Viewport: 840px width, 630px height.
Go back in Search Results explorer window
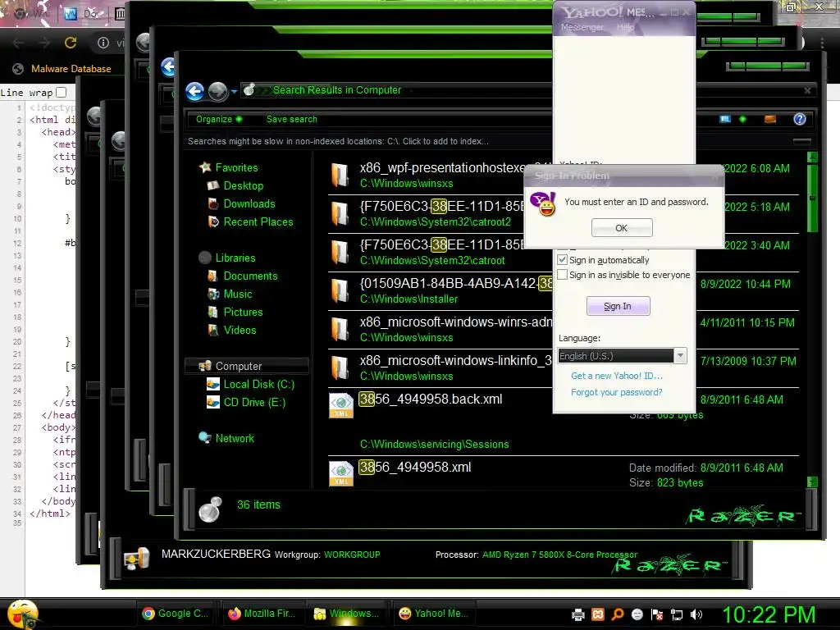pyautogui.click(x=195, y=92)
